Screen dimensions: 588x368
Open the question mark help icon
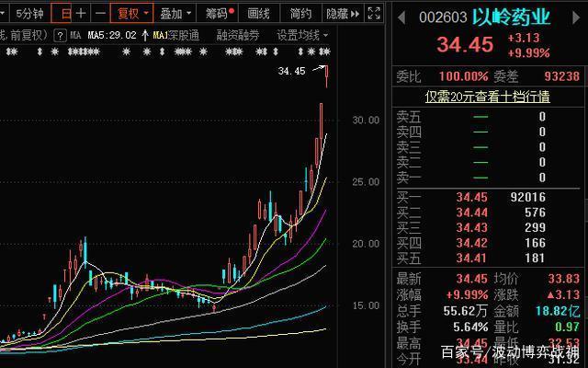coord(60,36)
